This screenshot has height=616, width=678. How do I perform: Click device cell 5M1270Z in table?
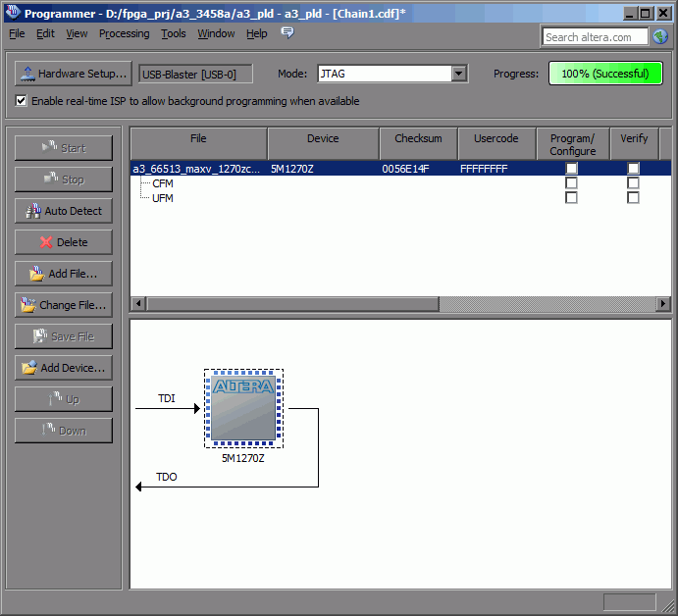[291, 169]
